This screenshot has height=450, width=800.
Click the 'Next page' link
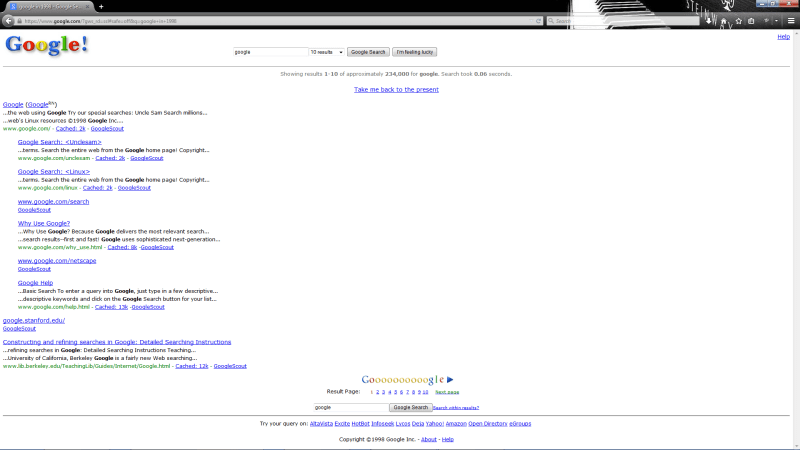[447, 392]
